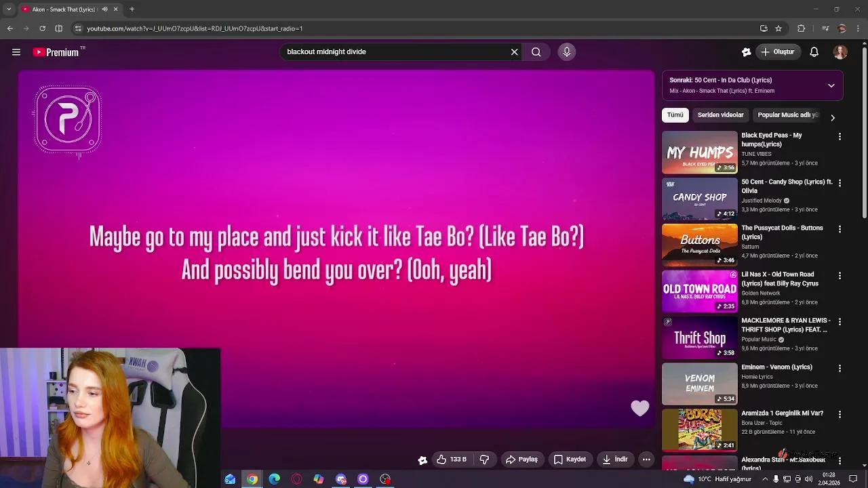Dislike the video with thumbs down

click(x=484, y=460)
